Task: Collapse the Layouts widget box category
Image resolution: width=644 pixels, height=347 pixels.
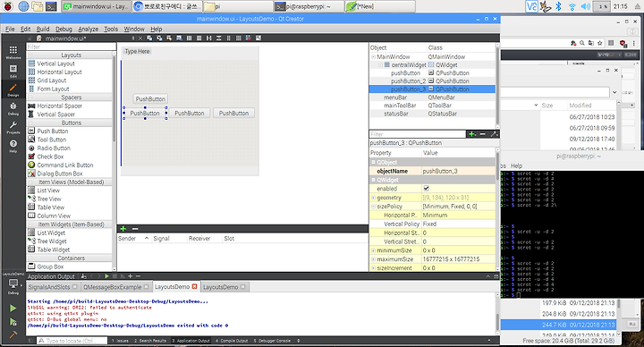Action: (x=30, y=55)
